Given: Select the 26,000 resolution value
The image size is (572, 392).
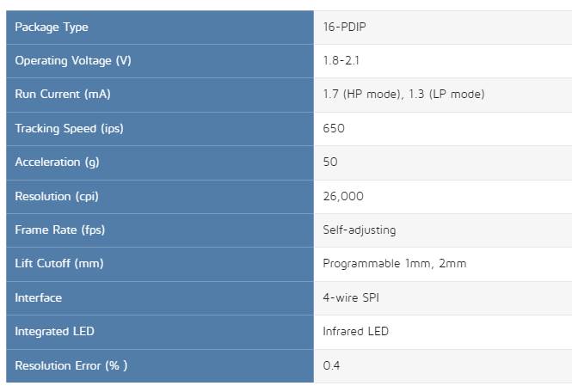Looking at the screenshot, I should (343, 196).
